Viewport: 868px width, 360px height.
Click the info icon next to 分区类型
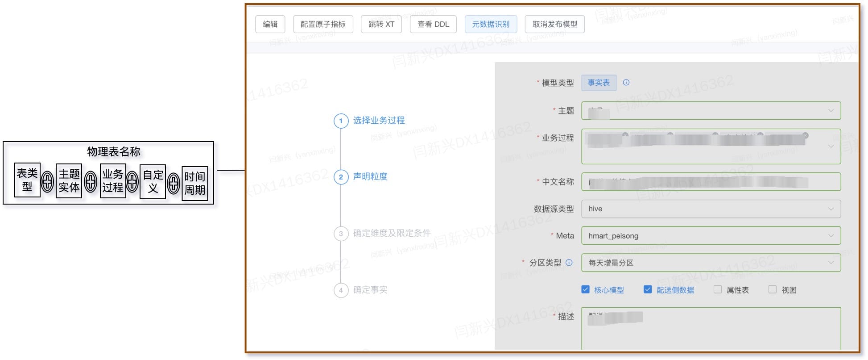(x=569, y=263)
